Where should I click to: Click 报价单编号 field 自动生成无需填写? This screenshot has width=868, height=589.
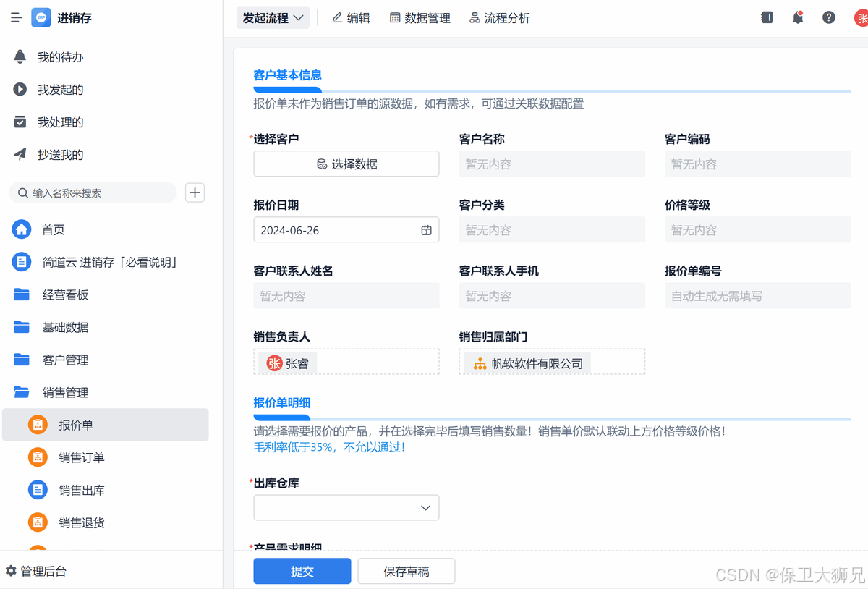tap(757, 296)
